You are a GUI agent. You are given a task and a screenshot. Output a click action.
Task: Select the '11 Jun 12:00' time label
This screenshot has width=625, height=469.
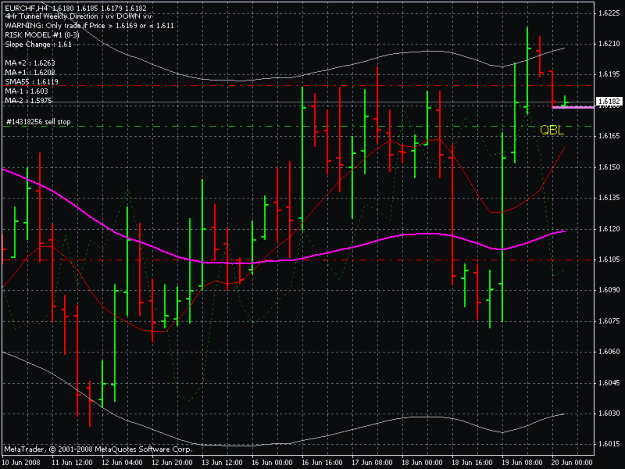pos(72,462)
